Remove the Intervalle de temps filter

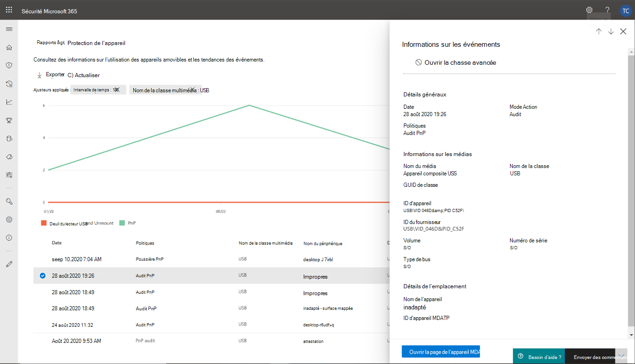coord(117,90)
